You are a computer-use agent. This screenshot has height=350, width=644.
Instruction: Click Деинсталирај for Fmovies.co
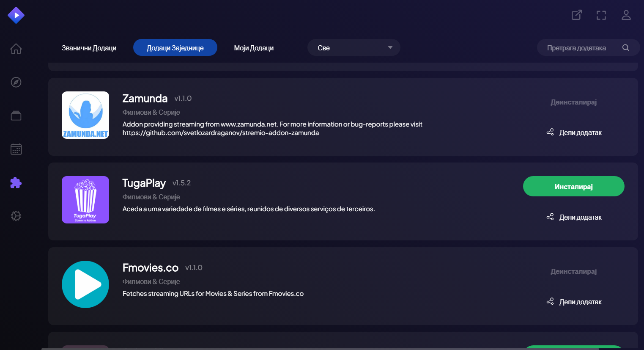click(x=574, y=271)
